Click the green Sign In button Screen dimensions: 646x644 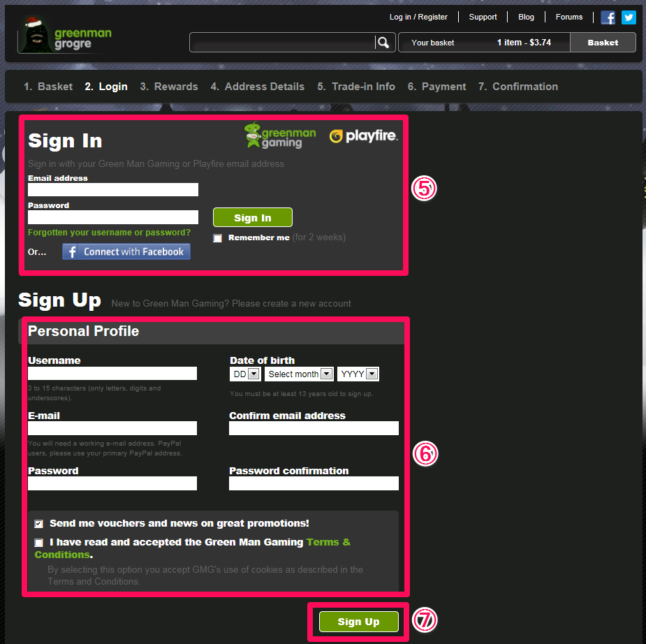tap(253, 217)
